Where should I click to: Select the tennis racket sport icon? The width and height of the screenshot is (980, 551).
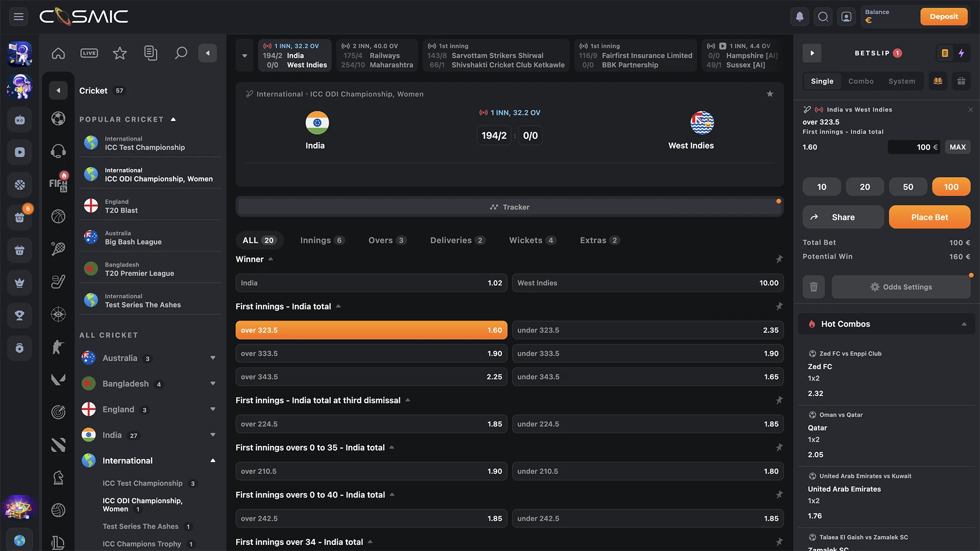(x=58, y=249)
